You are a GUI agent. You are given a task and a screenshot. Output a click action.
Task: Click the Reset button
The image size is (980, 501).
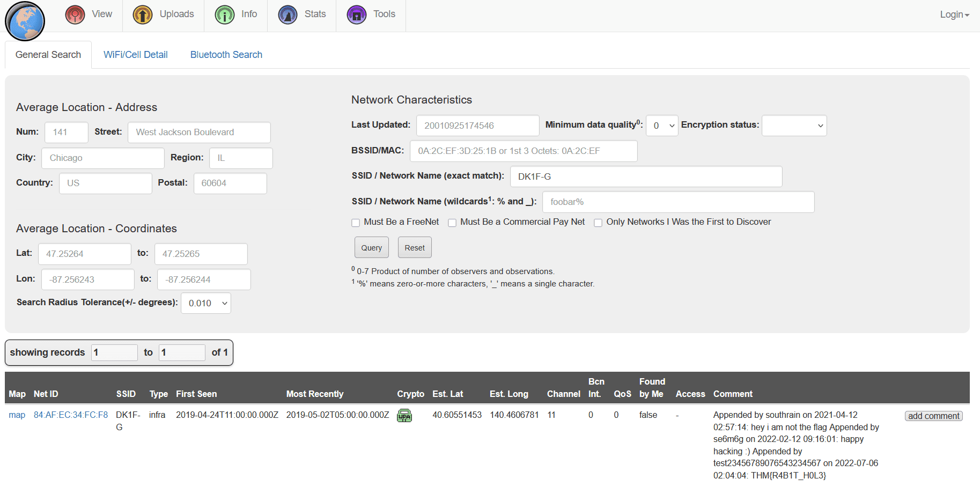(x=415, y=248)
